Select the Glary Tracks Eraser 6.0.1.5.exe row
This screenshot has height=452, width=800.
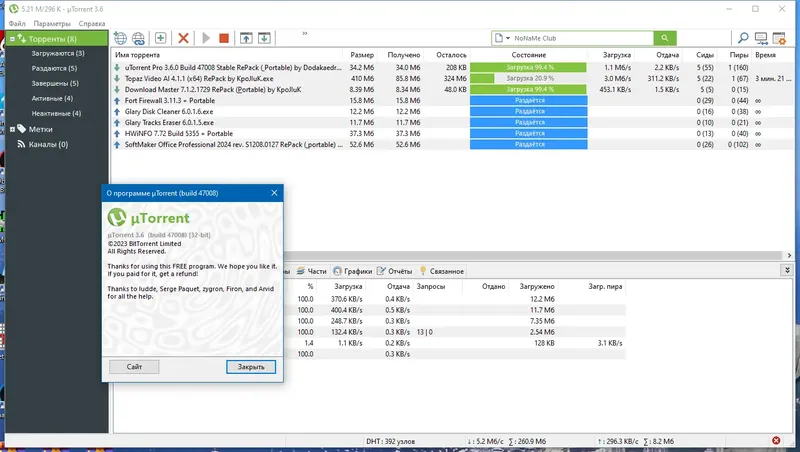453,122
